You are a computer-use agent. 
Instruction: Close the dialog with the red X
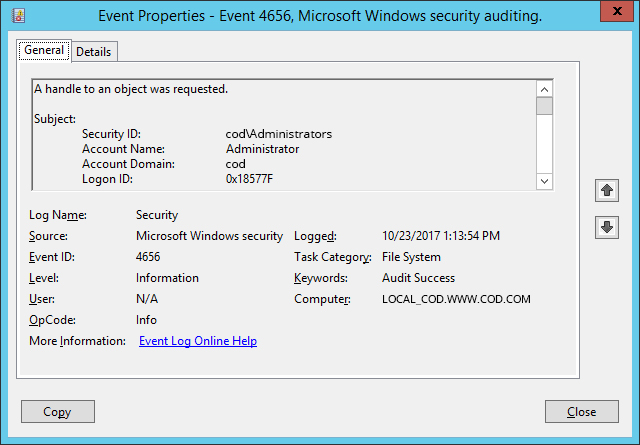[x=618, y=11]
